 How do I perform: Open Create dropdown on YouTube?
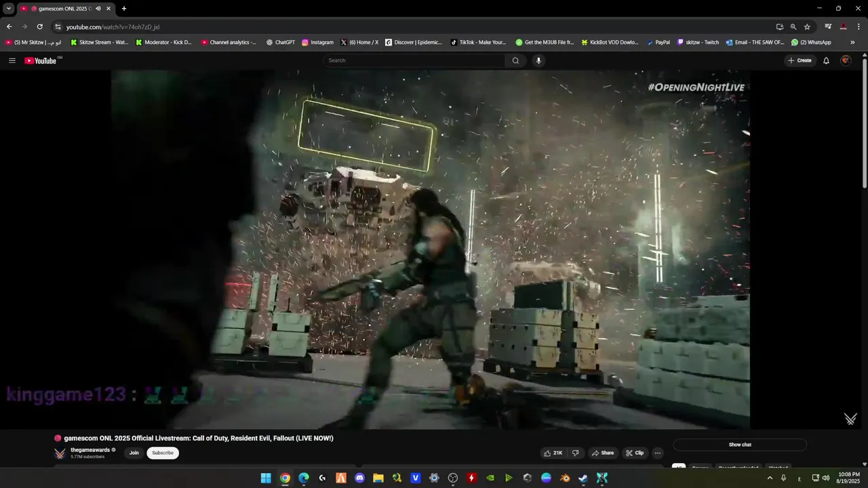point(800,60)
